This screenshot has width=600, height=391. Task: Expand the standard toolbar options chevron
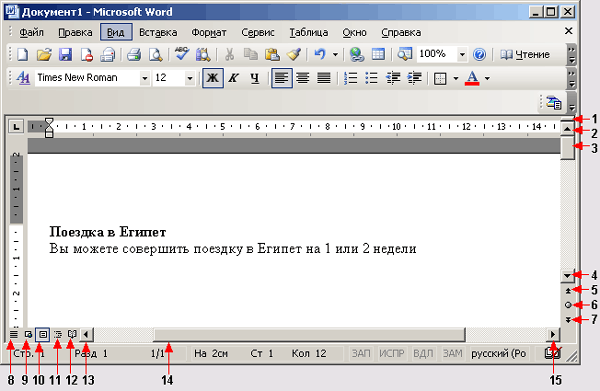pos(572,55)
